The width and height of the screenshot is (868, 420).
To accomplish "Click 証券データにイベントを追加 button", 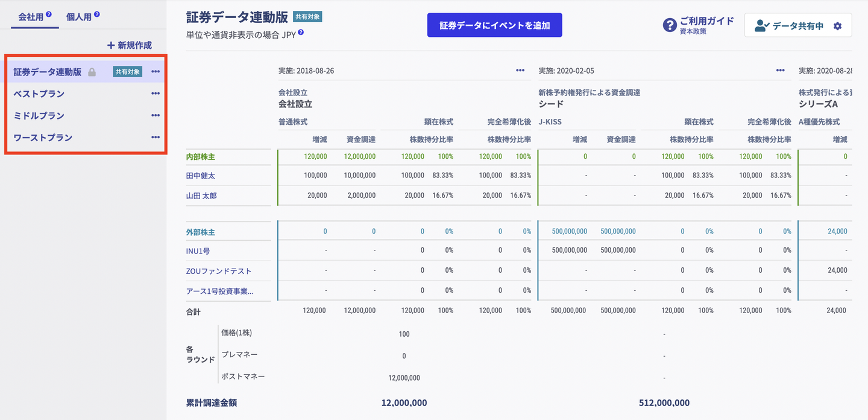I will 494,25.
